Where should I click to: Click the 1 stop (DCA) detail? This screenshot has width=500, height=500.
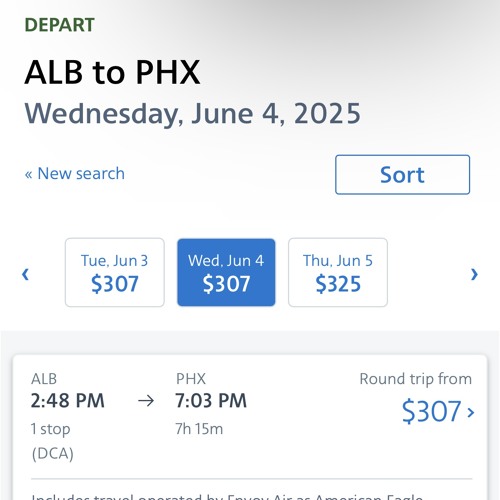tap(52, 441)
